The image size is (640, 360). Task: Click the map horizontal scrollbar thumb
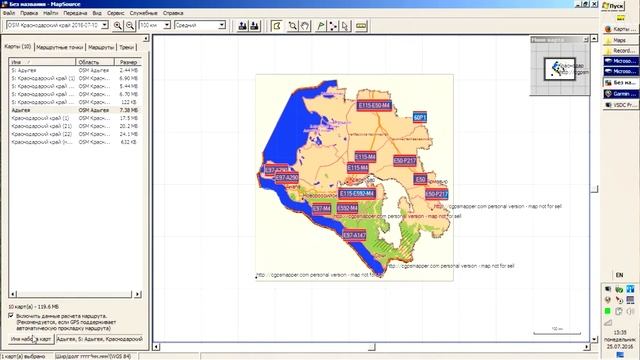pyautogui.click(x=371, y=347)
